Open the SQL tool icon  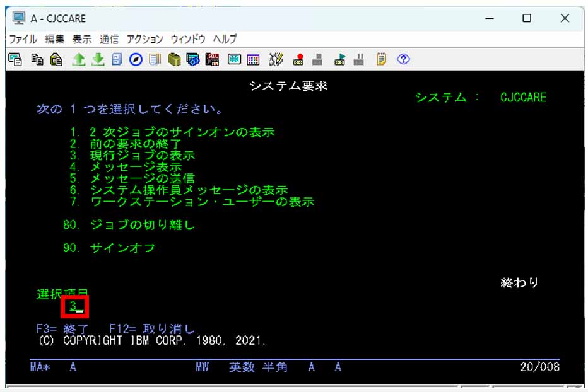point(213,59)
